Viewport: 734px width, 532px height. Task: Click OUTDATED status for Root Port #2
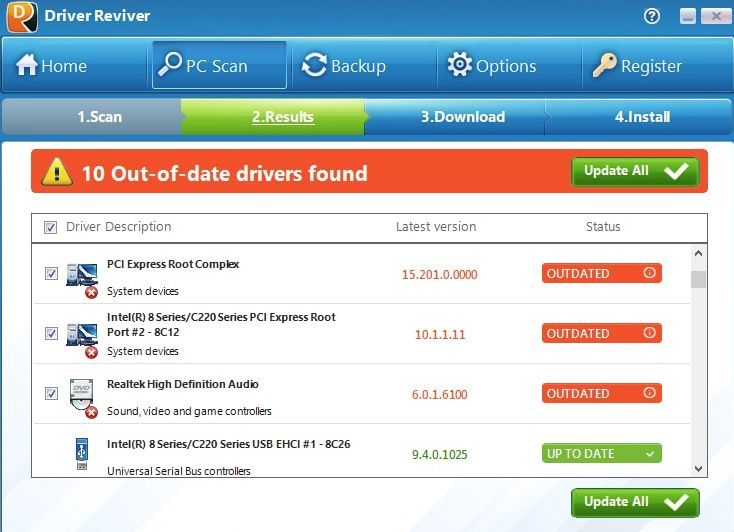602,333
